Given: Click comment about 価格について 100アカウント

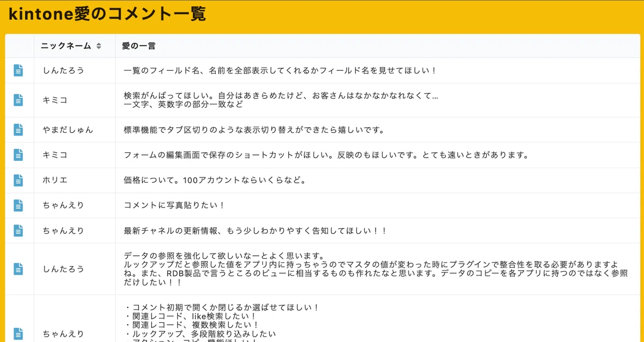Looking at the screenshot, I should click(215, 180).
